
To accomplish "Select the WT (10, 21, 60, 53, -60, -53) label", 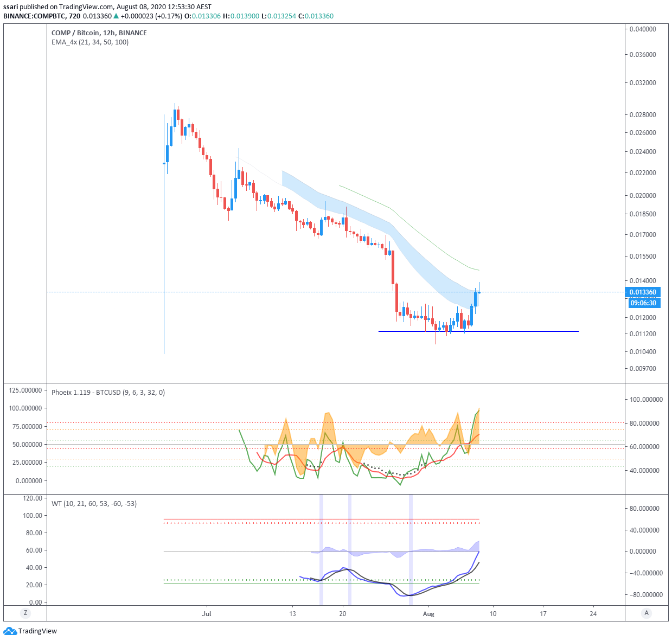I will coord(94,503).
